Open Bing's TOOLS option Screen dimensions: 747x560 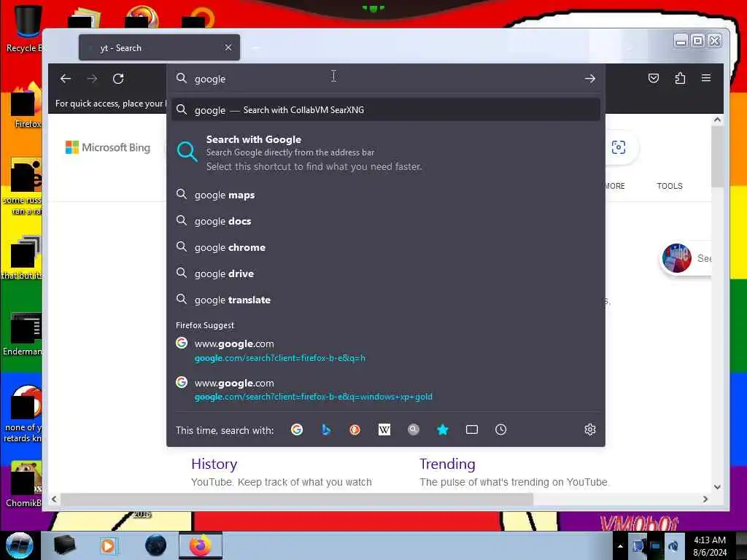point(670,186)
